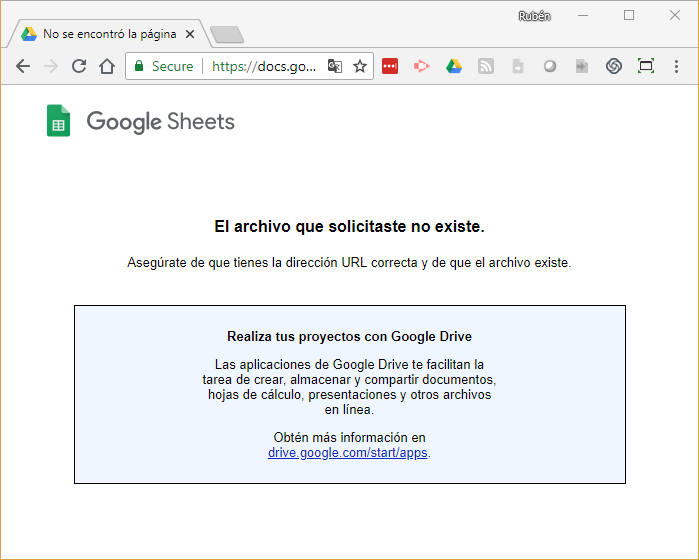Go back with the browser back arrow
The image size is (699, 560).
coord(23,66)
